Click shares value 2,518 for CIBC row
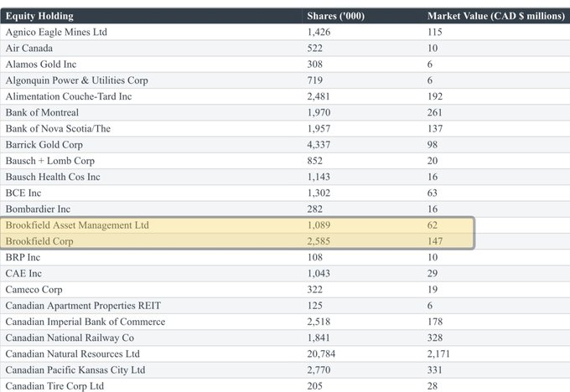Screen dimensions: 570x392 pos(319,322)
